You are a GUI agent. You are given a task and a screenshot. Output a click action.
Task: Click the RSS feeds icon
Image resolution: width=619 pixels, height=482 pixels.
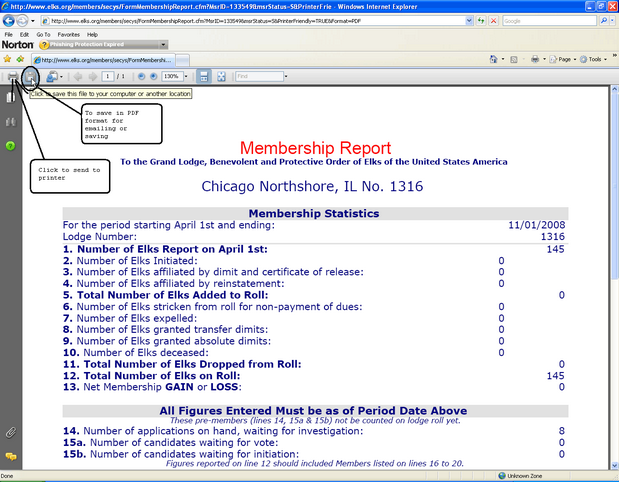click(514, 60)
